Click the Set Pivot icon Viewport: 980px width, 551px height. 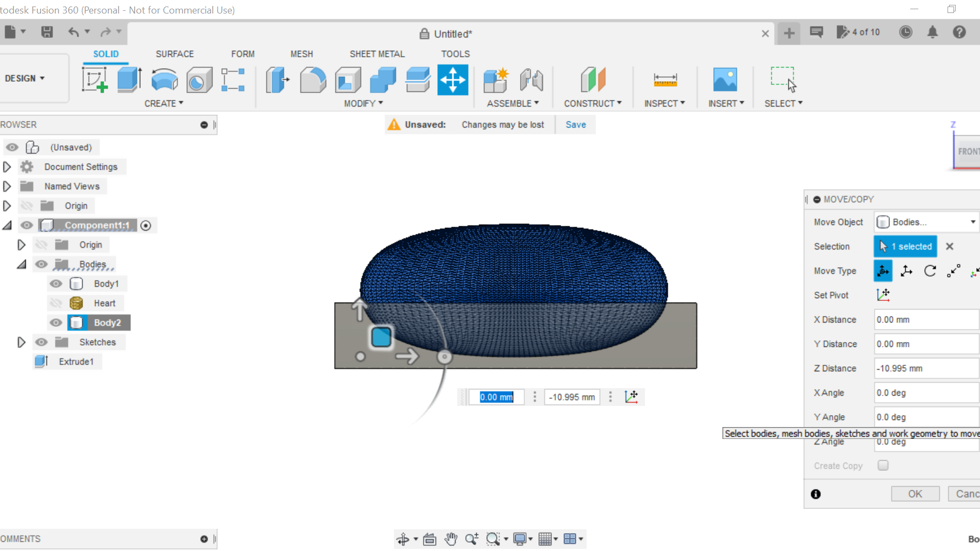click(883, 295)
